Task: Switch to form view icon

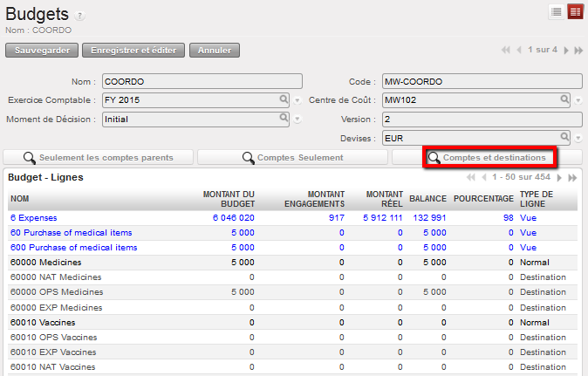Action: click(x=575, y=11)
